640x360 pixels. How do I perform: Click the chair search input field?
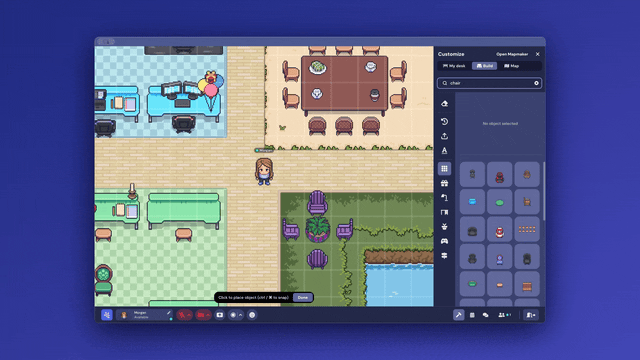(489, 83)
